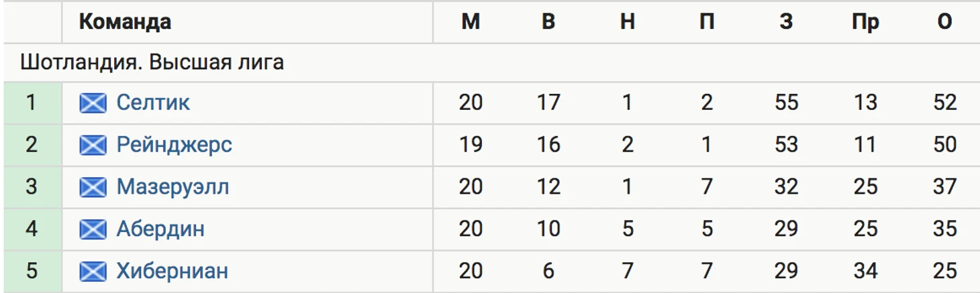Click the Scottish flag icon beside Селтик
The height and width of the screenshot is (293, 980).
point(93,103)
